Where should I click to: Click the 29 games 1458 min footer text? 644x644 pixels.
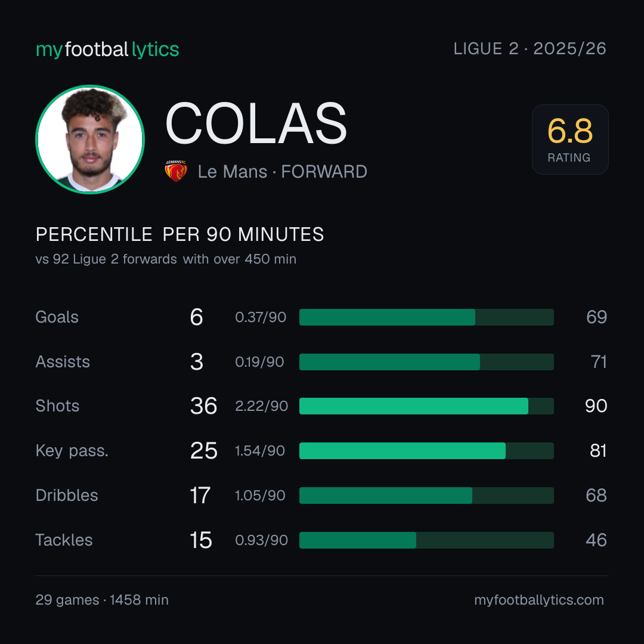[x=102, y=600]
